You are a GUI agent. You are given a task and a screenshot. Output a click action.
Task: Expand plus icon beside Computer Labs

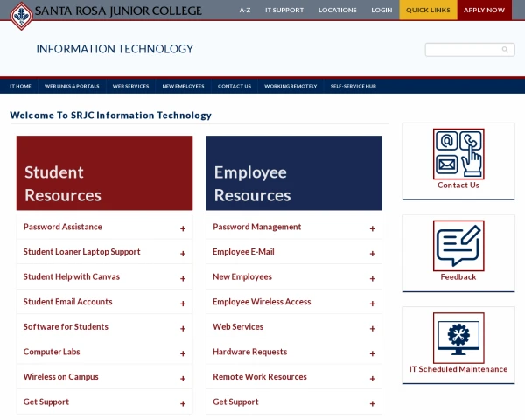click(183, 353)
